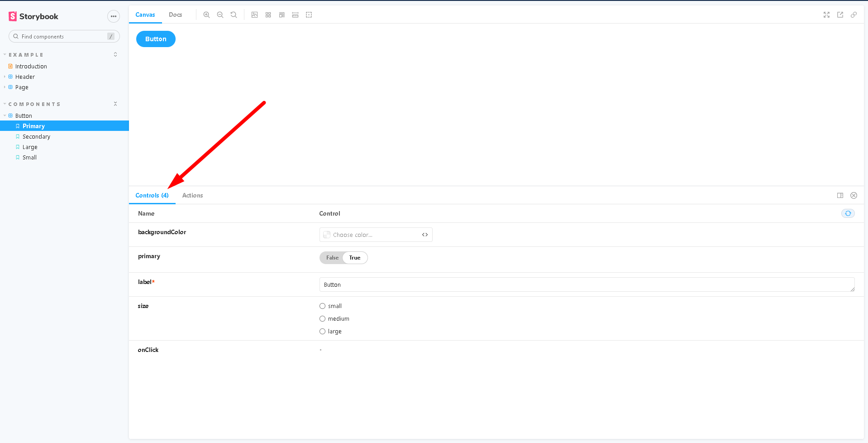Open the viewport size icon
Image resolution: width=868 pixels, height=443 pixels.
281,15
